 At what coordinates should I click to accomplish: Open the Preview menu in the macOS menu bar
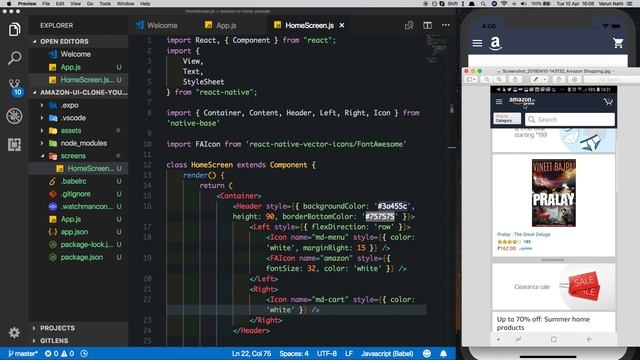pos(27,4)
